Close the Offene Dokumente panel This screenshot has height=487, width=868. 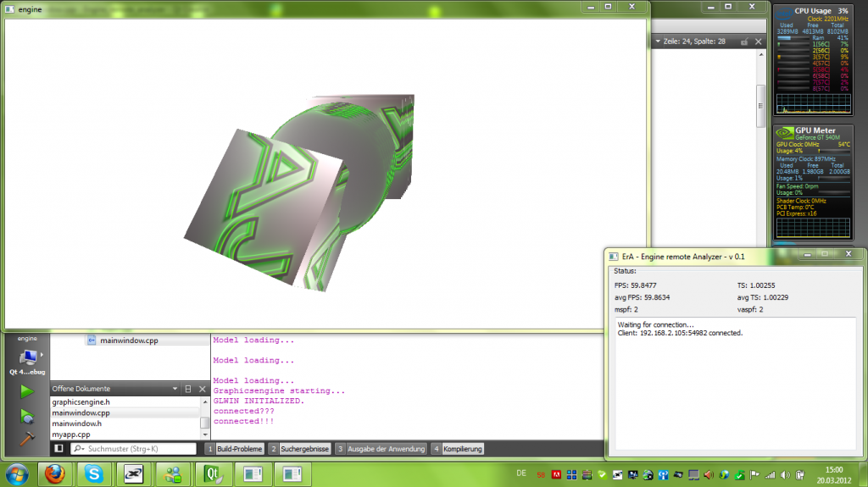pos(202,389)
